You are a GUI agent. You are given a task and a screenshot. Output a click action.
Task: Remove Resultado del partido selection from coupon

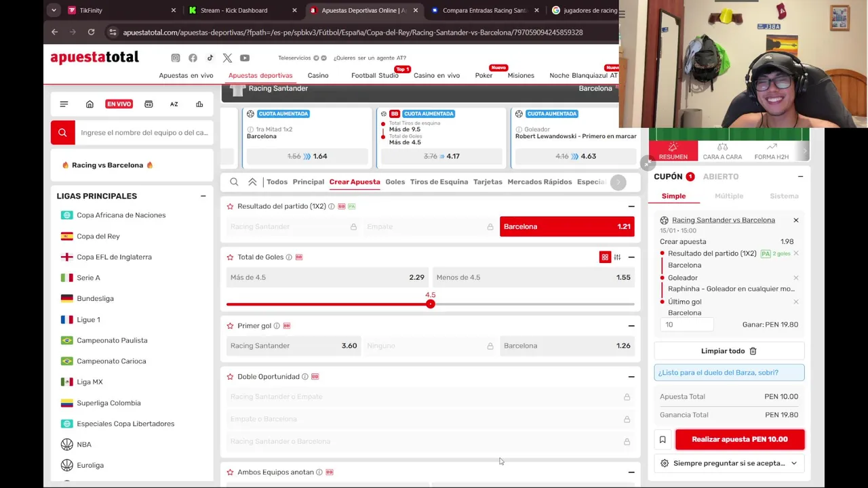point(796,253)
